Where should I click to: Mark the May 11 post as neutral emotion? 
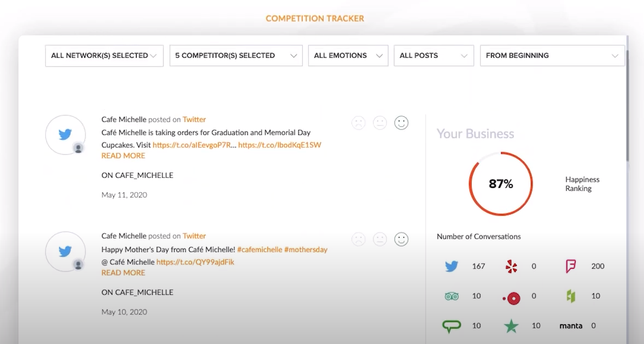[380, 123]
